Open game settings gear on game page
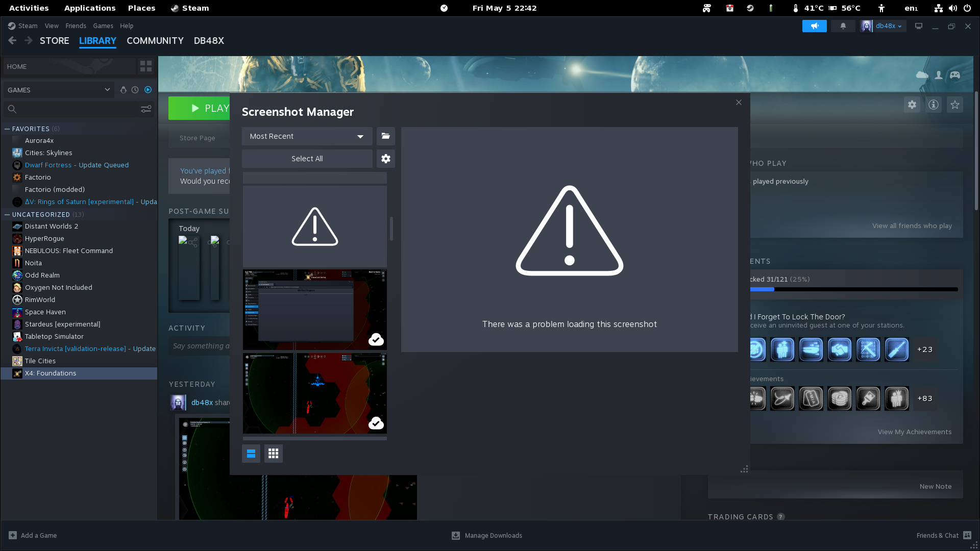 [x=912, y=105]
